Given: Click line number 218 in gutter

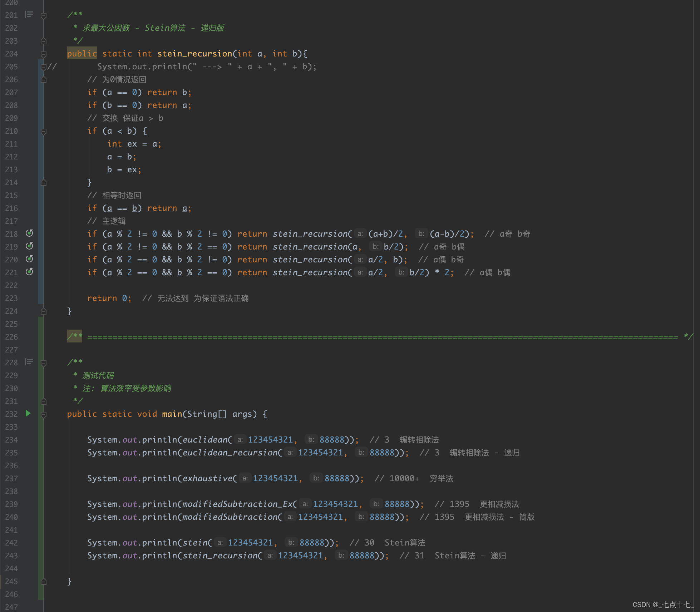Looking at the screenshot, I should point(11,234).
